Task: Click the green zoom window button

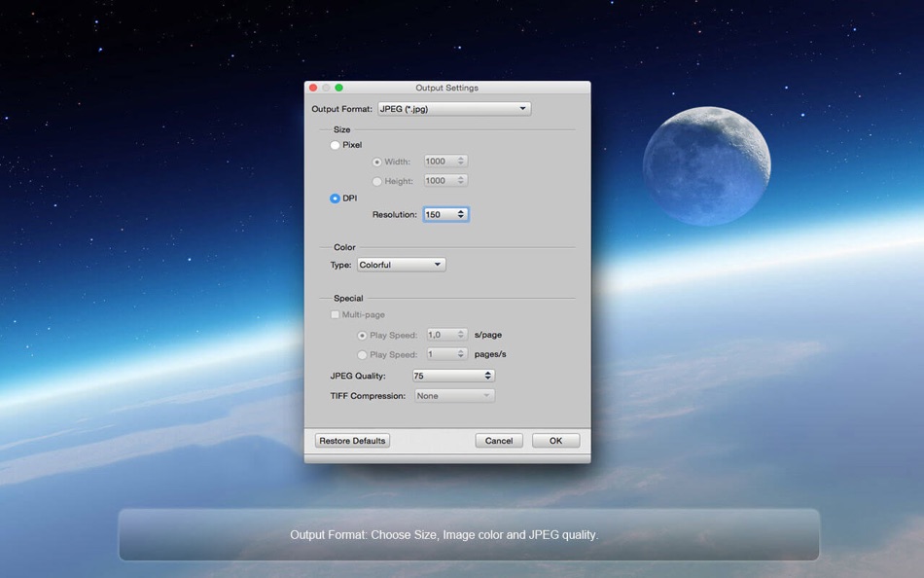Action: point(338,88)
